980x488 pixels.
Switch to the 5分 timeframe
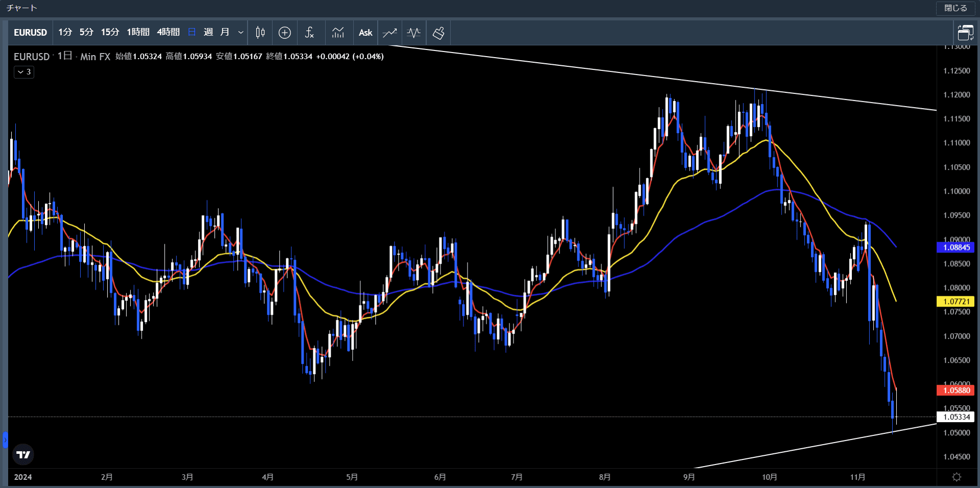[x=86, y=33]
